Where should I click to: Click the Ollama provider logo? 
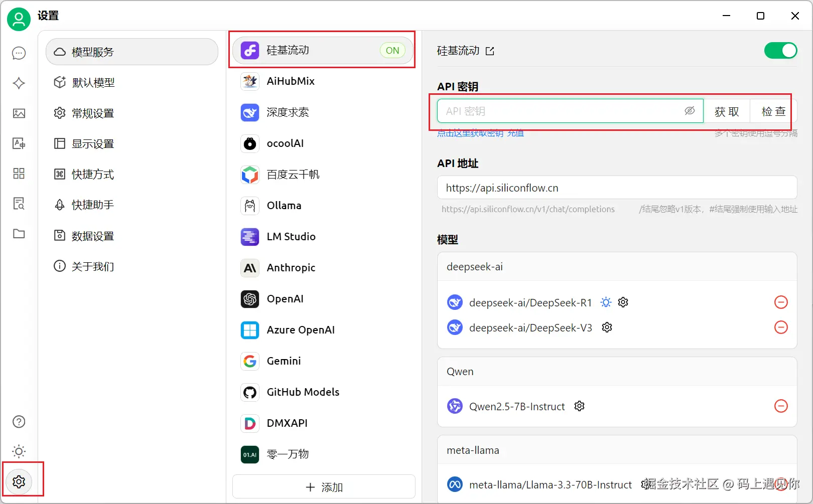point(250,206)
